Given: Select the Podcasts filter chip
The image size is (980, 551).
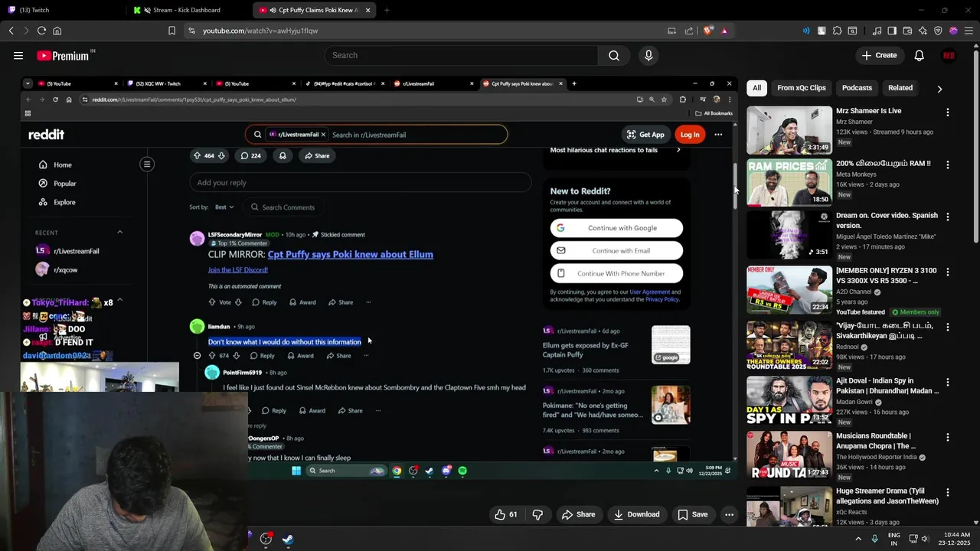Looking at the screenshot, I should click(x=857, y=88).
